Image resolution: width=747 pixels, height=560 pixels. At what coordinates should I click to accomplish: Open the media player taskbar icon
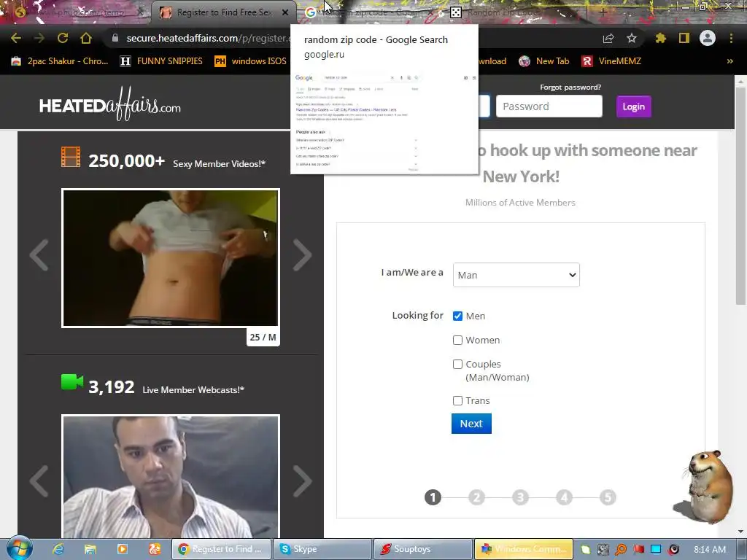point(123,549)
